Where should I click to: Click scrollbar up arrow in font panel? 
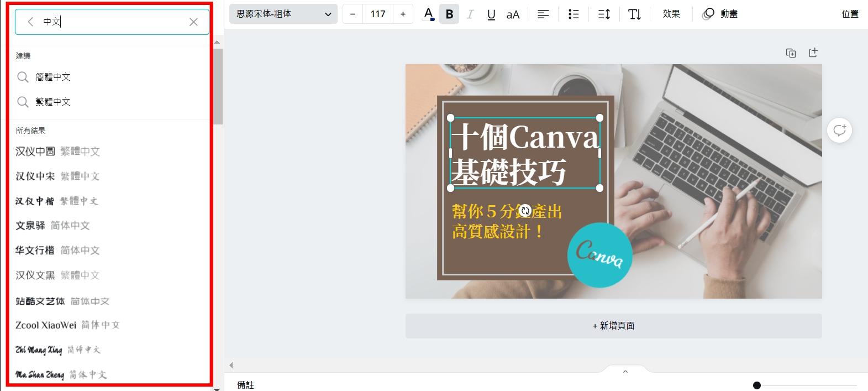217,42
